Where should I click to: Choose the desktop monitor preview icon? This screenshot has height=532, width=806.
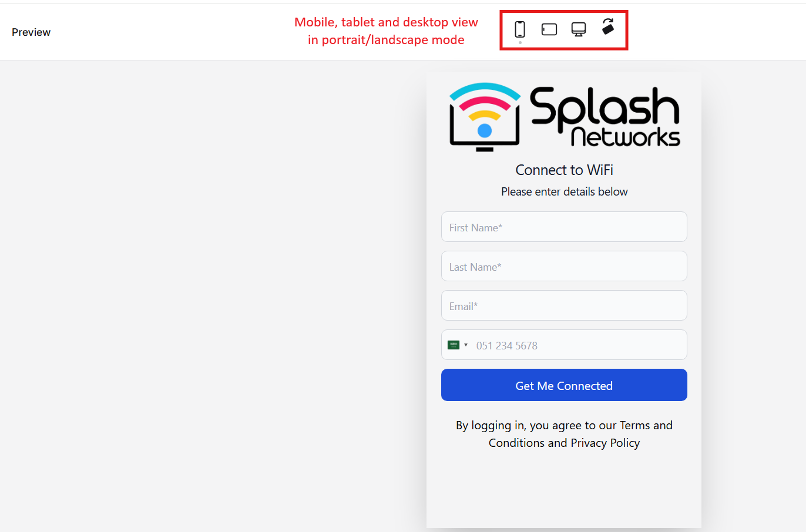(579, 29)
